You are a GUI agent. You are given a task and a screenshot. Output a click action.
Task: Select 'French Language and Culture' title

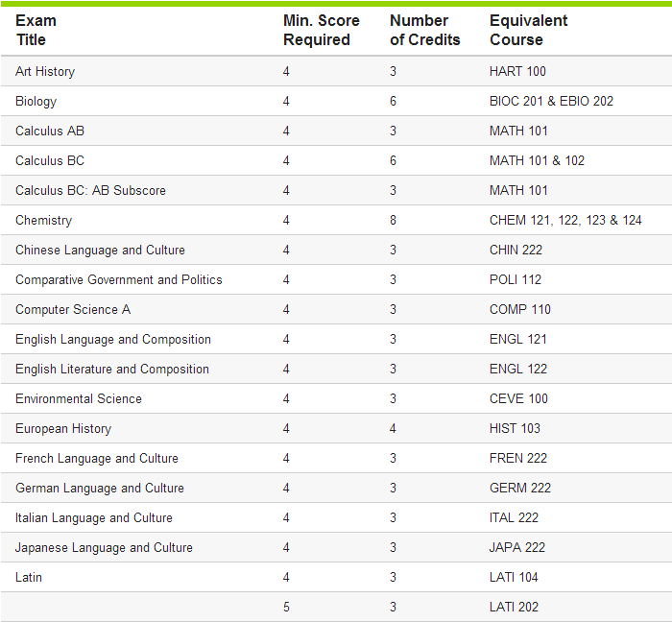pos(97,459)
